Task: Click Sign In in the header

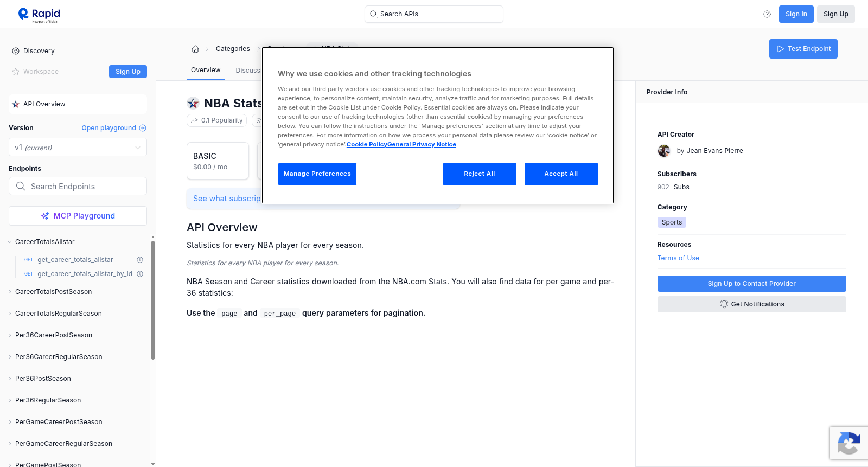Action: [x=796, y=14]
